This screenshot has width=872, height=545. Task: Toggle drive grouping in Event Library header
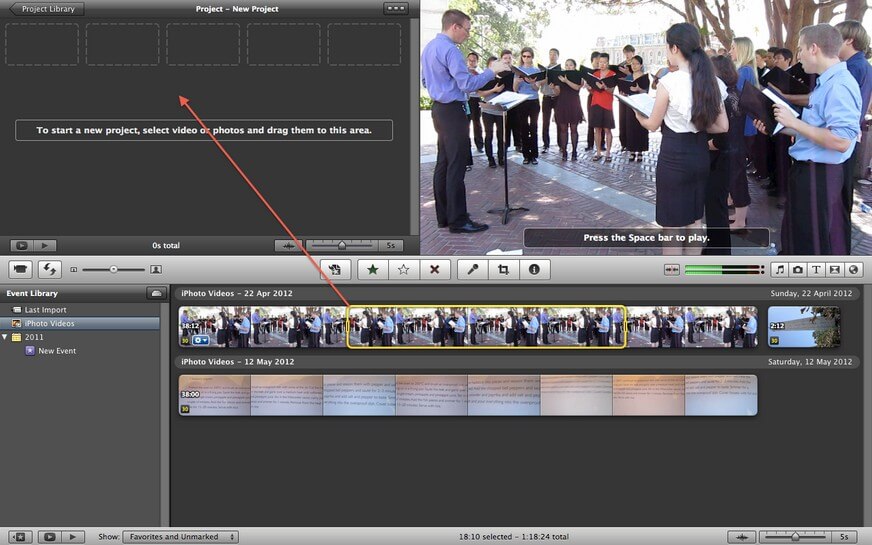pyautogui.click(x=156, y=293)
